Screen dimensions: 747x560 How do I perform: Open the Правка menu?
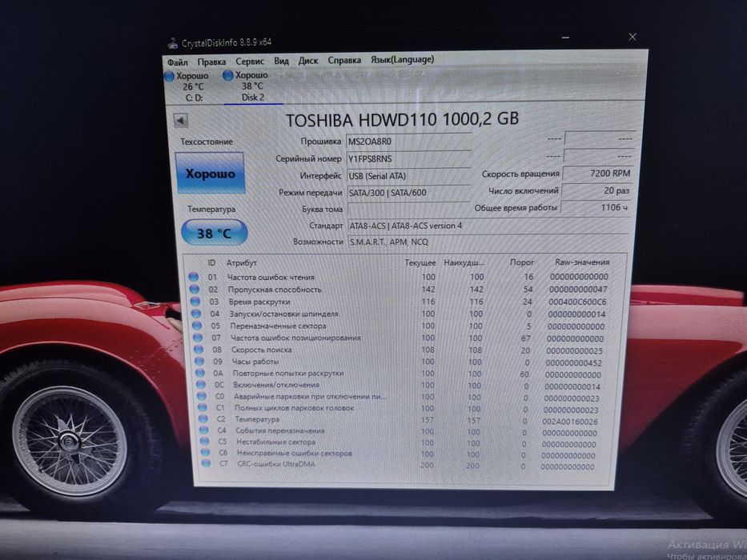click(211, 62)
